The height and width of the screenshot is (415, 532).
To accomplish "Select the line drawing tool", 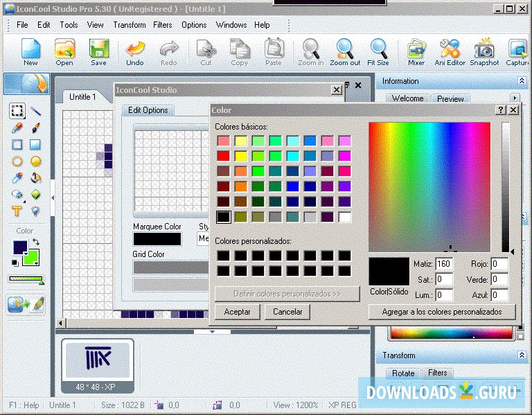I will [35, 111].
